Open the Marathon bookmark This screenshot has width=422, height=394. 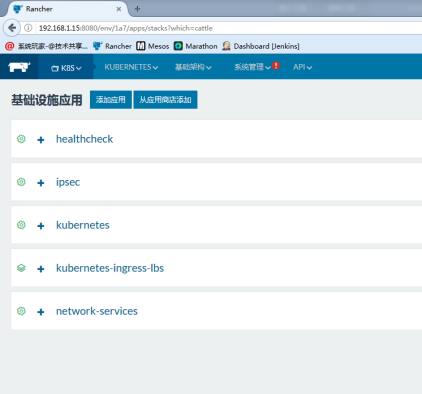196,46
